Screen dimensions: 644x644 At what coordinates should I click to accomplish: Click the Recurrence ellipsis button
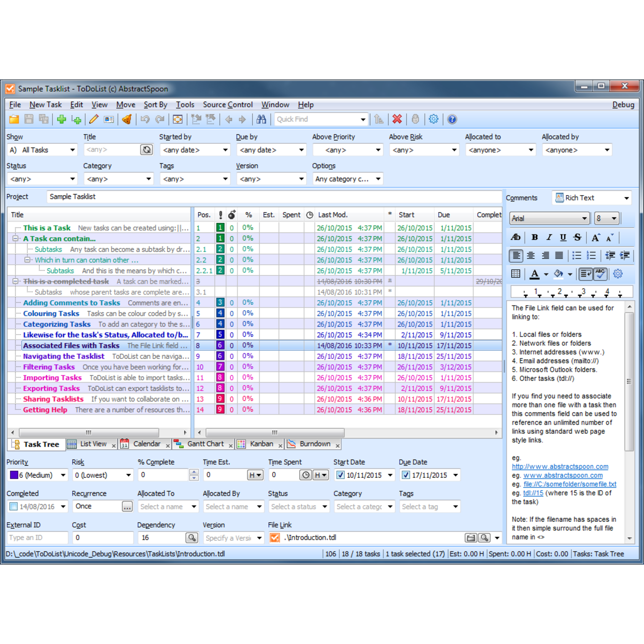pos(127,507)
